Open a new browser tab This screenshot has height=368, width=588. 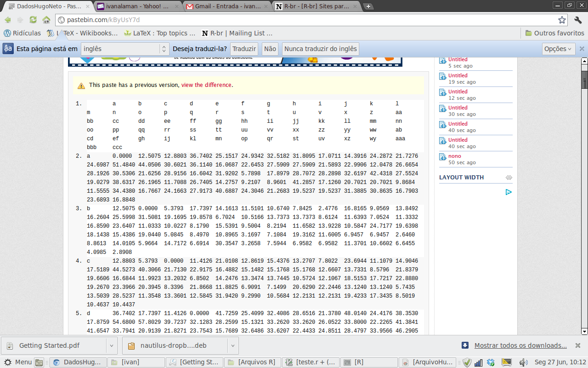[x=368, y=6]
